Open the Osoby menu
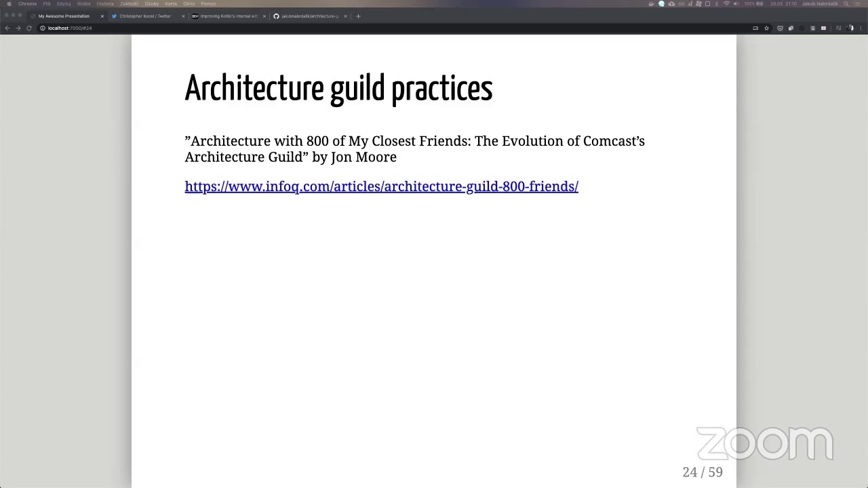868x488 pixels. (x=151, y=3)
